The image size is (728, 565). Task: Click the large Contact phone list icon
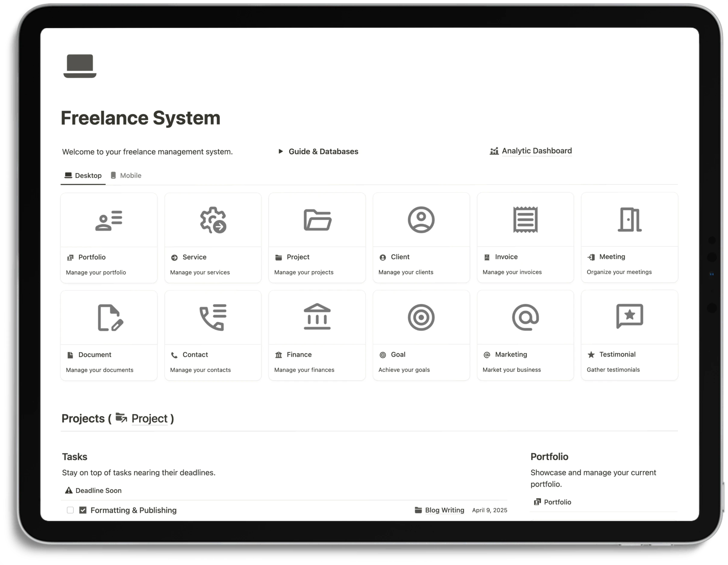pos(213,317)
